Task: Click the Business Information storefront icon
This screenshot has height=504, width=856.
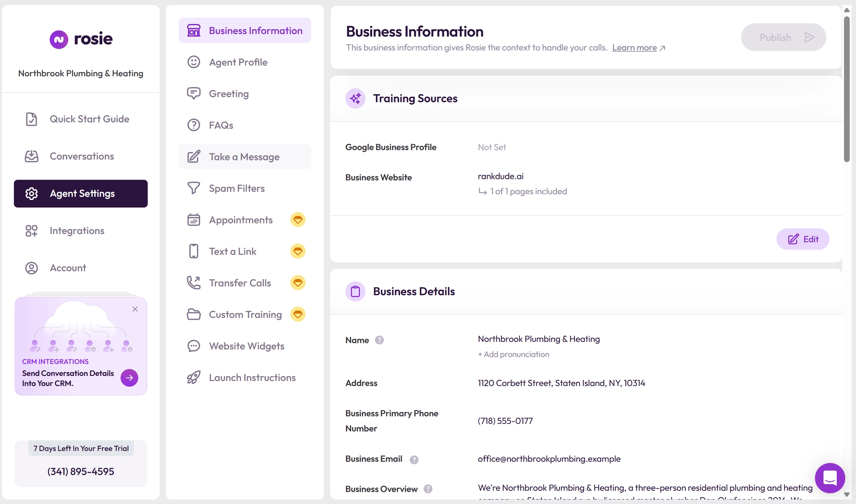Action: click(194, 31)
